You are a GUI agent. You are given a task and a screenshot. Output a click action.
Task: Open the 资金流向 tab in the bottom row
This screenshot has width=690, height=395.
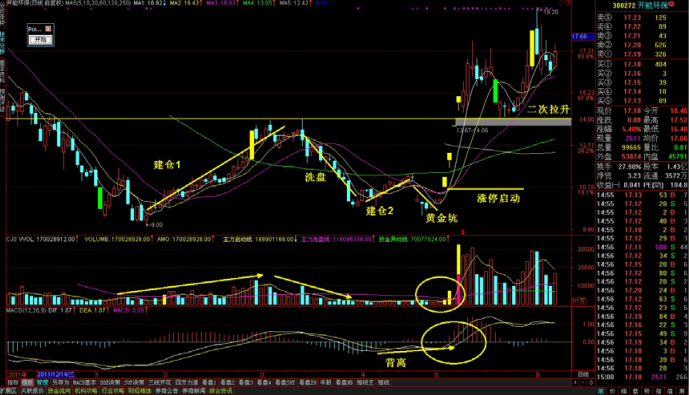pyautogui.click(x=59, y=391)
